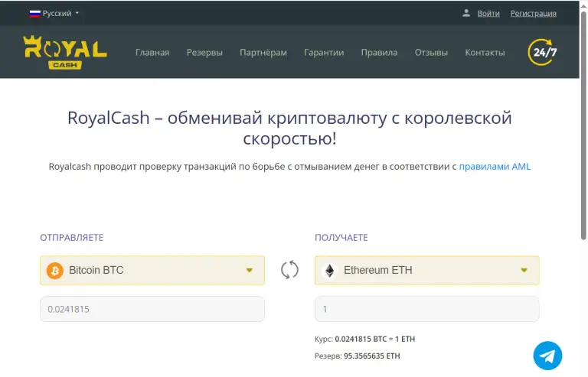588x377 pixels.
Task: Open the Отзывы menu item
Action: pyautogui.click(x=431, y=53)
